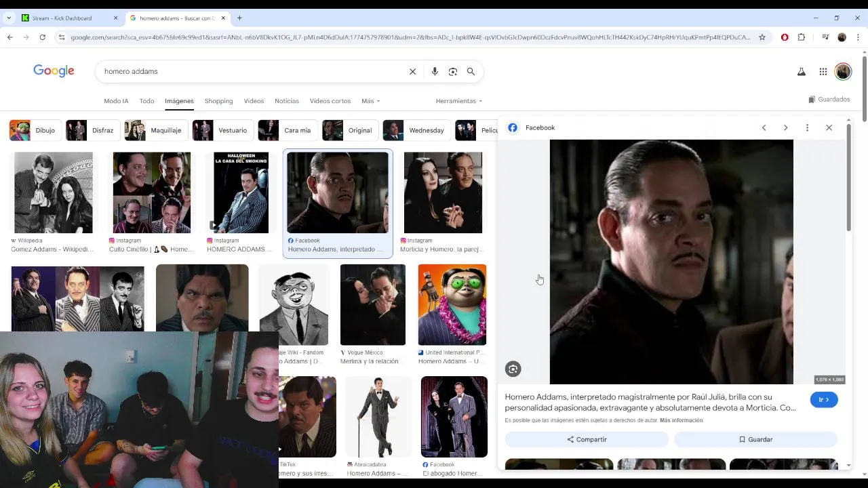The width and height of the screenshot is (868, 488).
Task: Click the magnifier search button
Action: 471,71
